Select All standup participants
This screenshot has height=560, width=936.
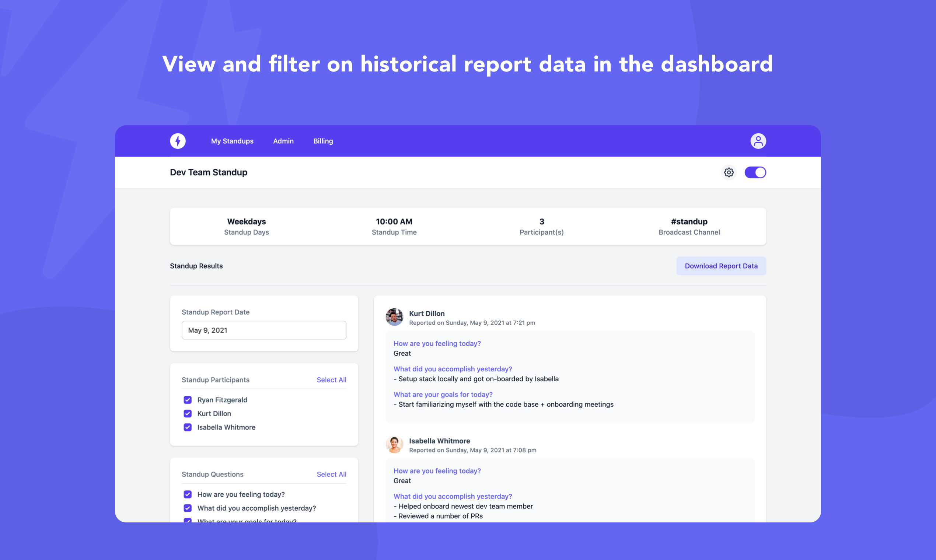[331, 380]
